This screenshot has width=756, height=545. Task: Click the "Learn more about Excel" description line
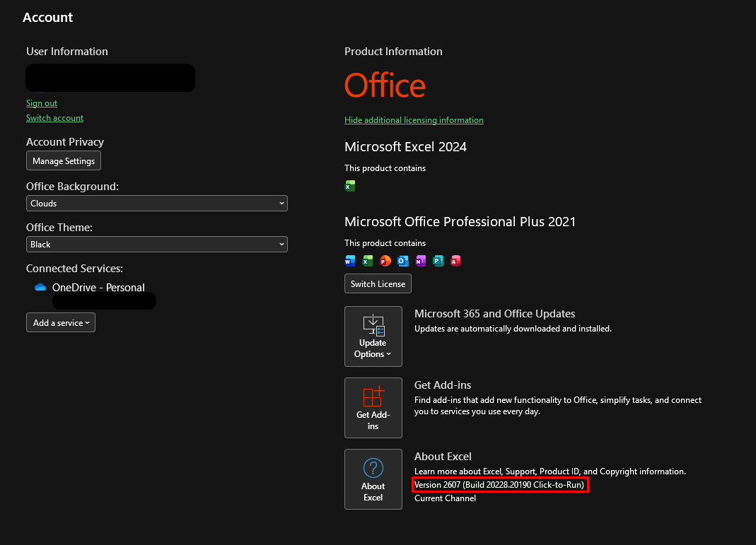coord(550,471)
